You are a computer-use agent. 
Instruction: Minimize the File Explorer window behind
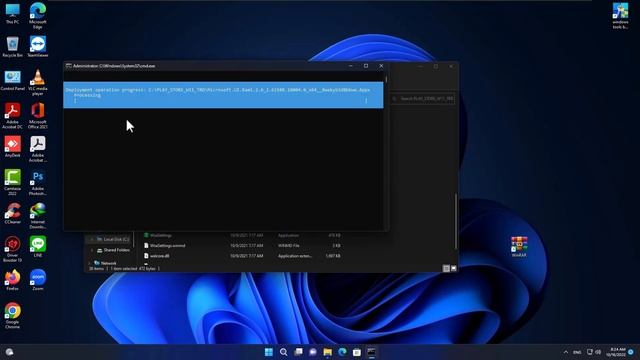(420, 66)
